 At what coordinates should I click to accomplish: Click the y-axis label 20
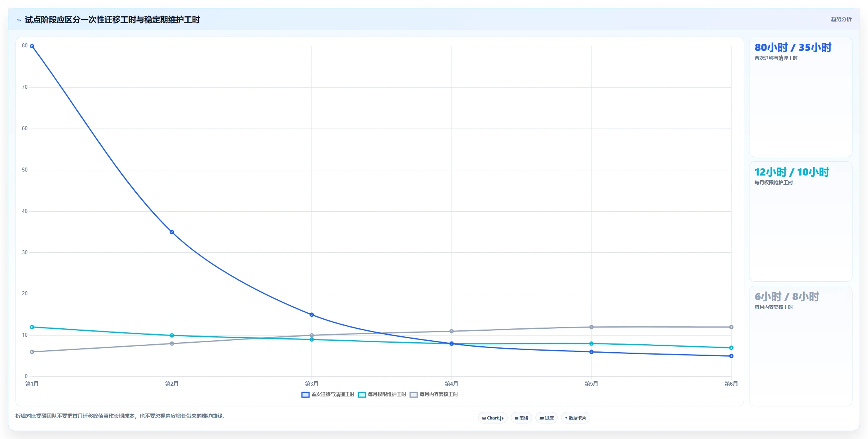pos(25,294)
